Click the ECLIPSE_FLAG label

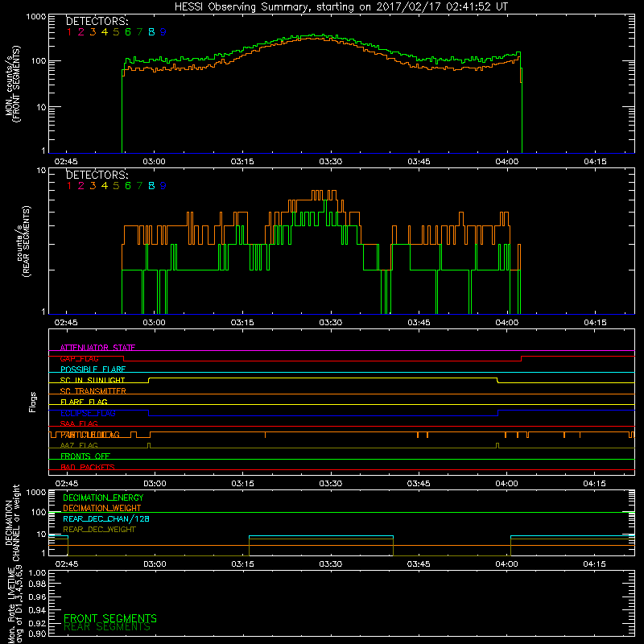88,413
